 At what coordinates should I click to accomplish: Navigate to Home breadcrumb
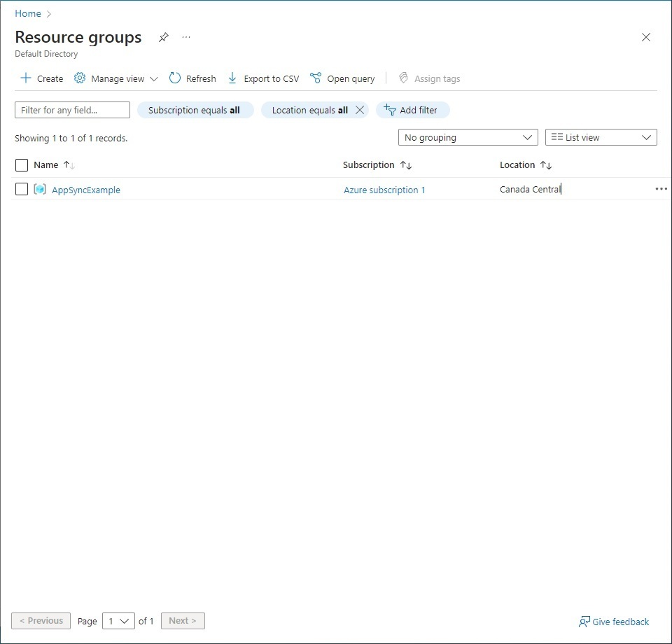pyautogui.click(x=28, y=13)
